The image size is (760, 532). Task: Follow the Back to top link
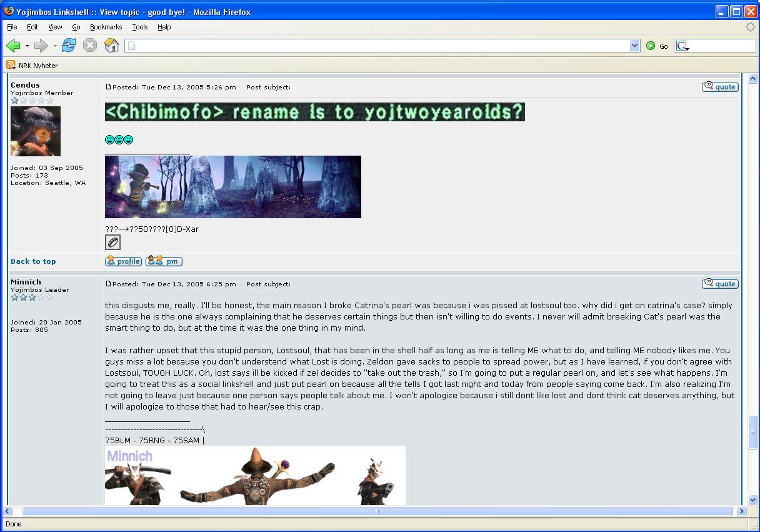pyautogui.click(x=33, y=261)
